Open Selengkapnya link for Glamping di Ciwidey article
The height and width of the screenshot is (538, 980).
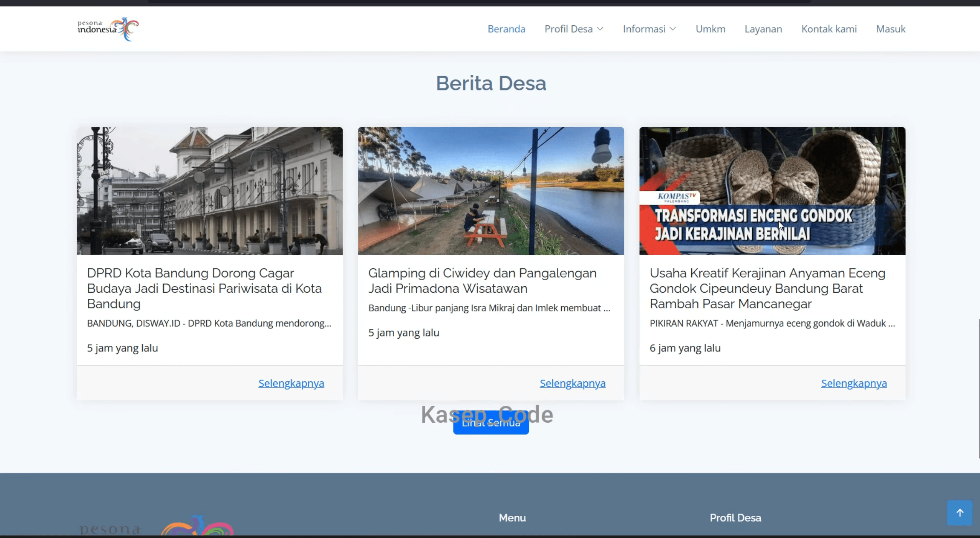572,383
